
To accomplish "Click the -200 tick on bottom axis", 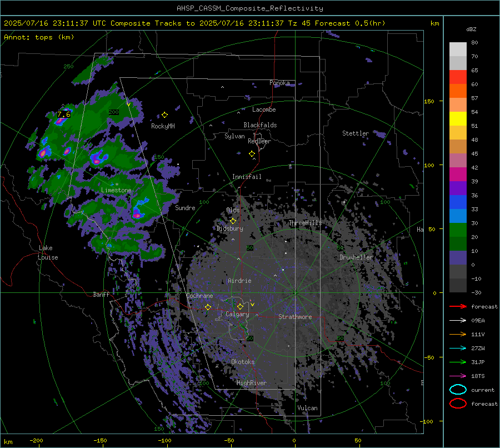I will (36, 441).
